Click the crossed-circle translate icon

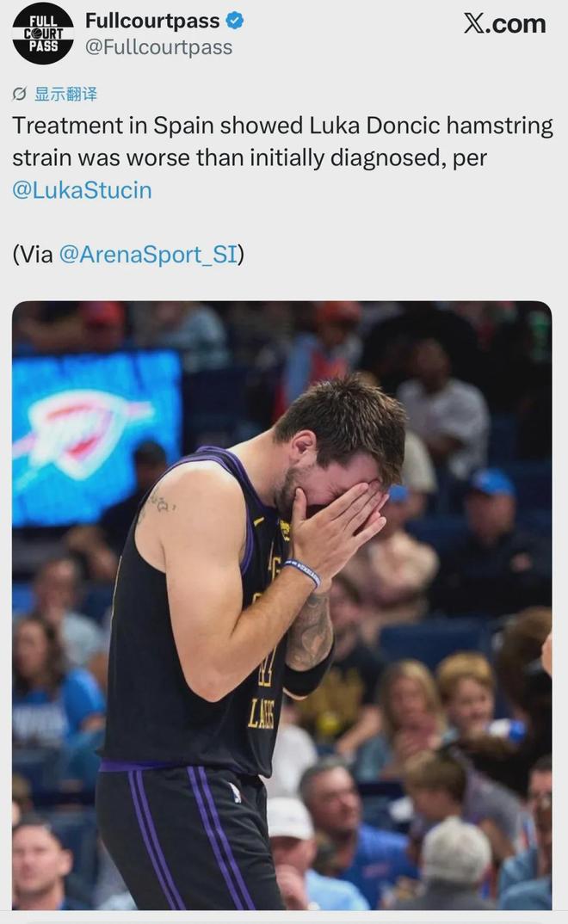[20, 94]
